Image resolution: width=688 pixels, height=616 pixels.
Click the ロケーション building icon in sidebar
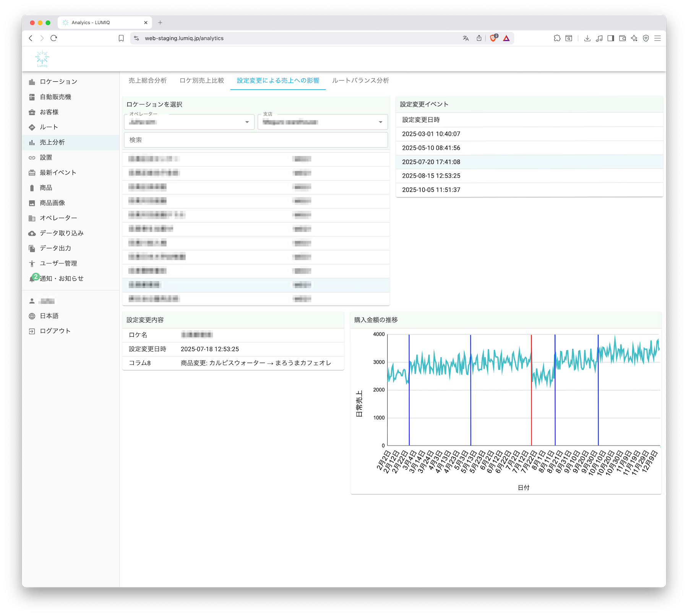32,82
